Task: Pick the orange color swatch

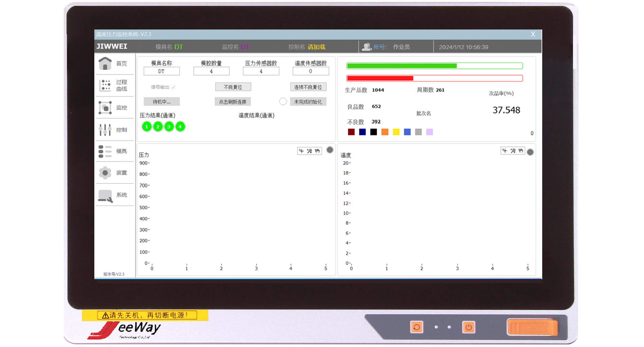Action: point(385,132)
